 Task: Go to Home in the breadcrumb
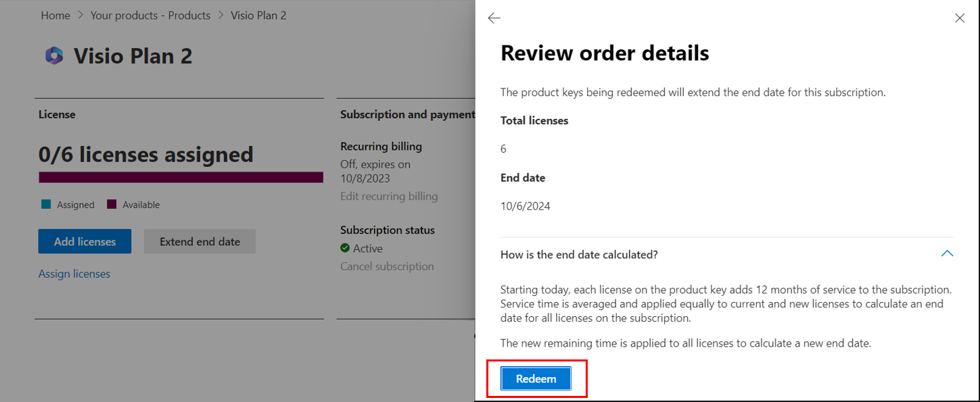[55, 15]
